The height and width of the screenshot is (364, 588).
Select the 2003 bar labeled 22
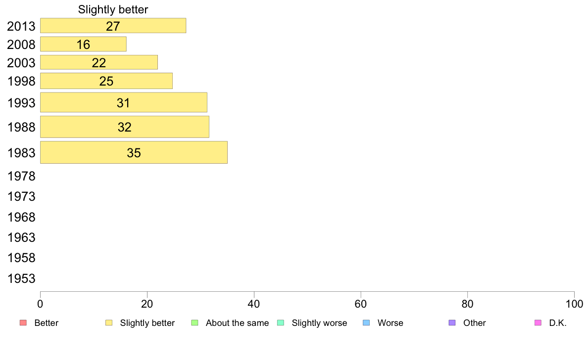[99, 62]
